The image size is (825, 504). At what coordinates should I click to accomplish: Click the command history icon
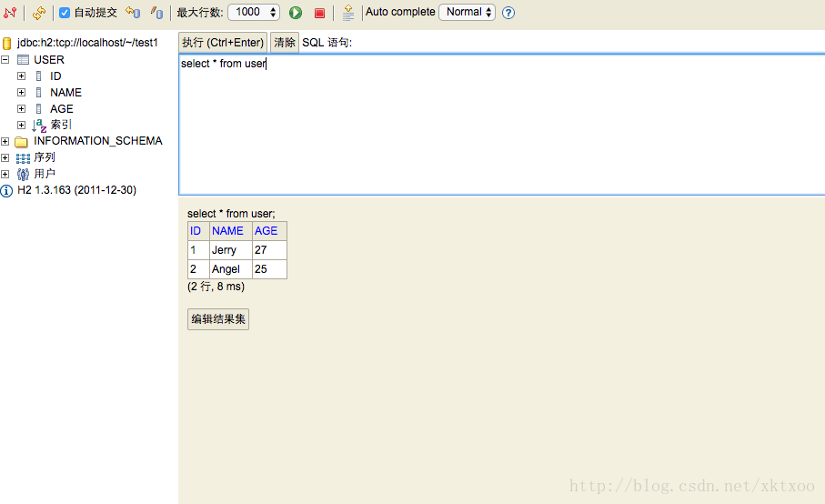(347, 13)
